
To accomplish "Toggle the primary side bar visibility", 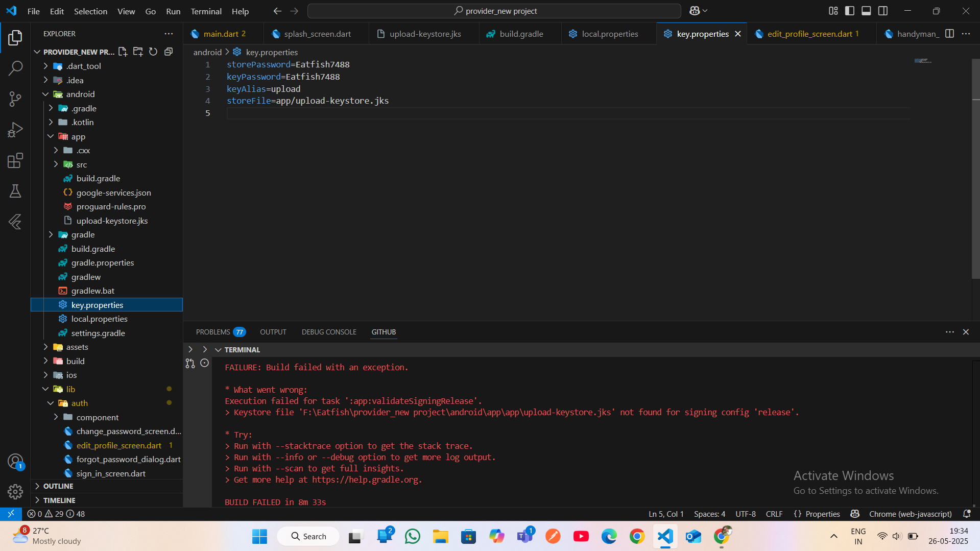I will 850,11.
